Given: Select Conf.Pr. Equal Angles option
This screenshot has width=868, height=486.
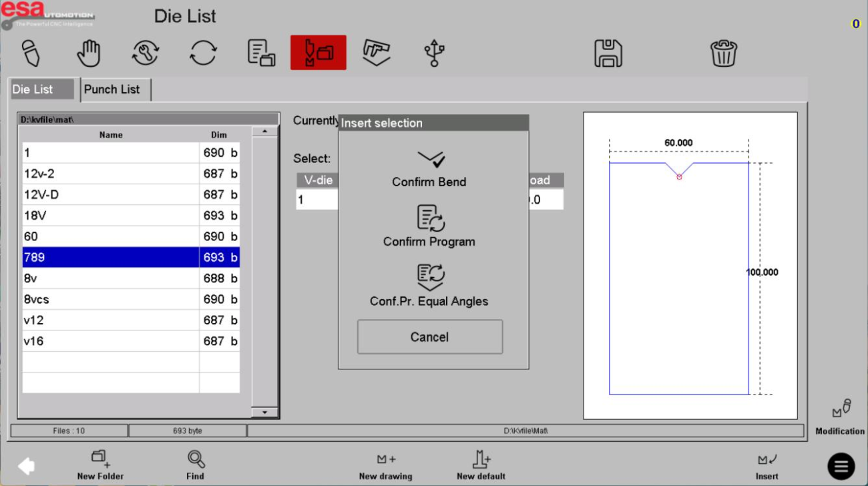Looking at the screenshot, I should click(x=429, y=286).
